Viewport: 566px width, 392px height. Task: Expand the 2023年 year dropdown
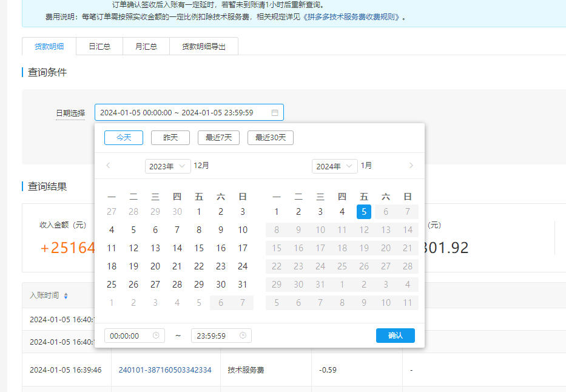click(167, 166)
